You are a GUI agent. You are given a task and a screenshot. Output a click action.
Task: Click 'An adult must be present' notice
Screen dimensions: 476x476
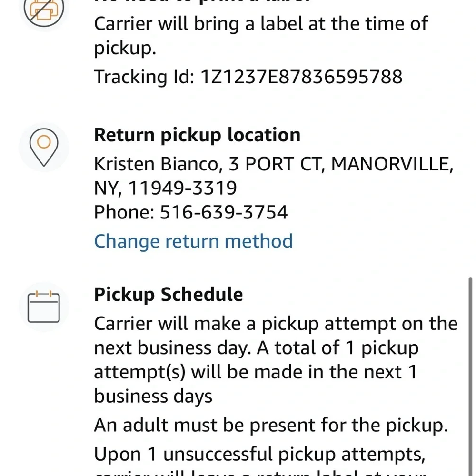[x=271, y=425]
